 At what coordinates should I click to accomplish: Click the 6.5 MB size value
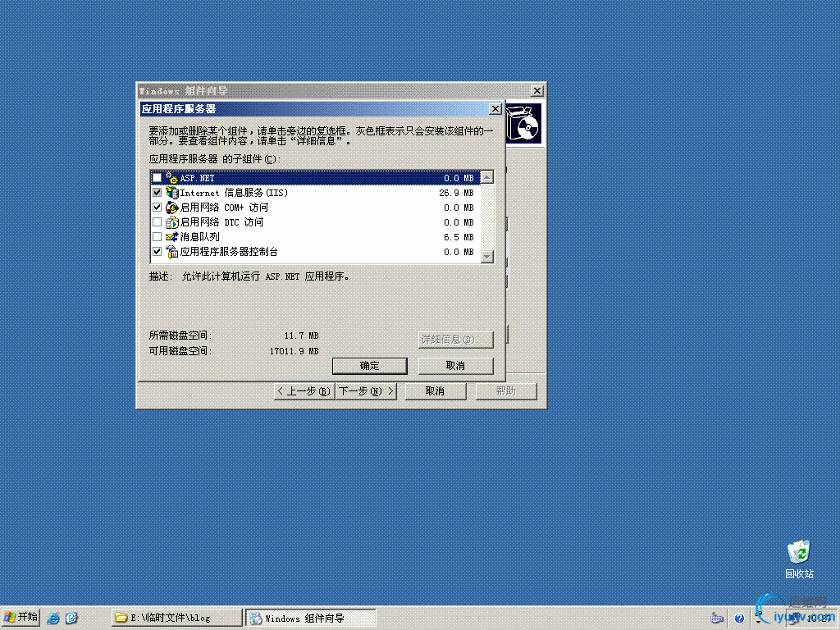coord(459,237)
